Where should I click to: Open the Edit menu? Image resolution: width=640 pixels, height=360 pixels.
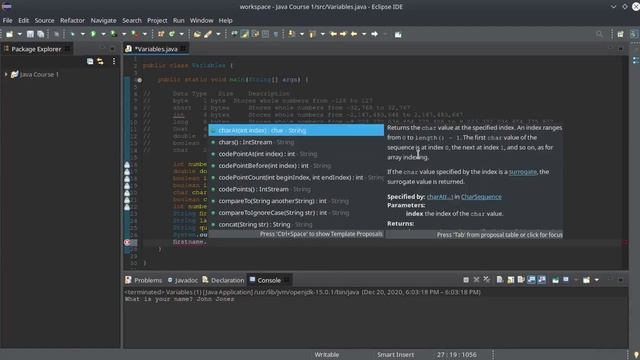pos(24,20)
